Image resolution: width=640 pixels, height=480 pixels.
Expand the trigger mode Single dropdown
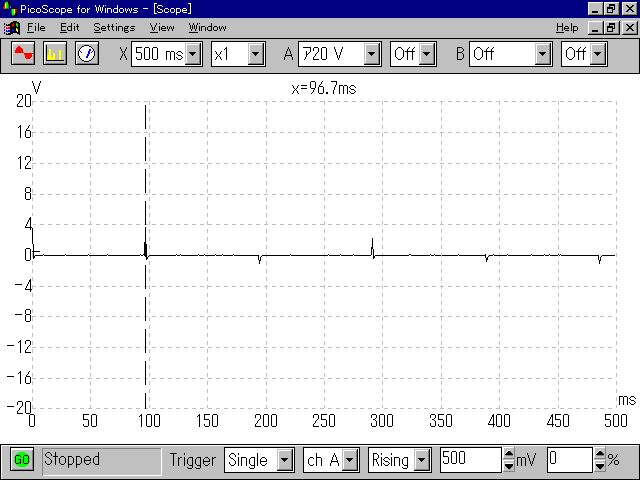click(x=284, y=460)
